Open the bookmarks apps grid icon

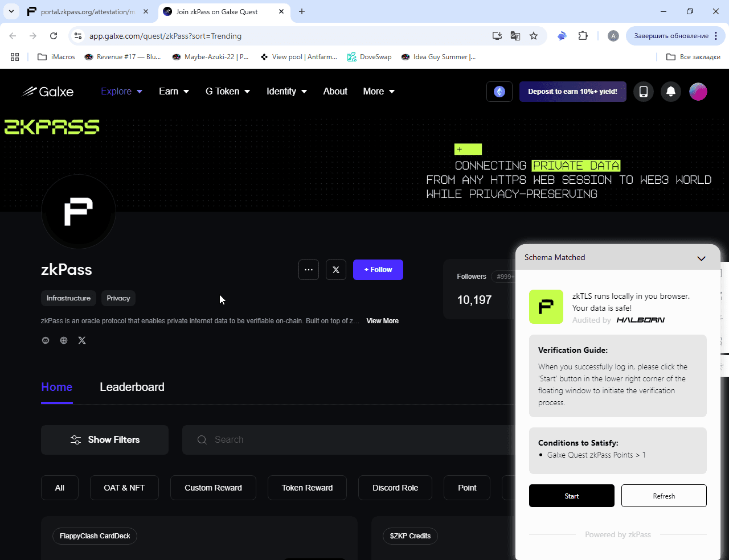15,57
